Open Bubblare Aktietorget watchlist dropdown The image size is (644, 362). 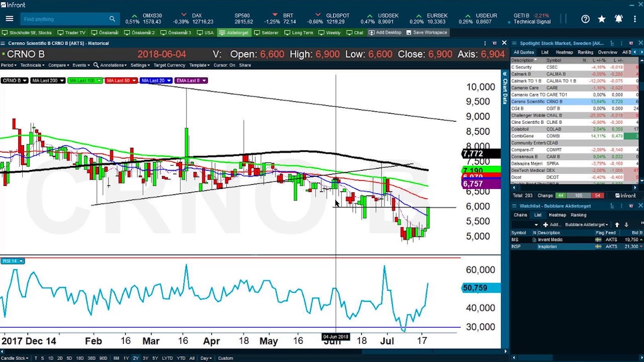click(x=587, y=225)
